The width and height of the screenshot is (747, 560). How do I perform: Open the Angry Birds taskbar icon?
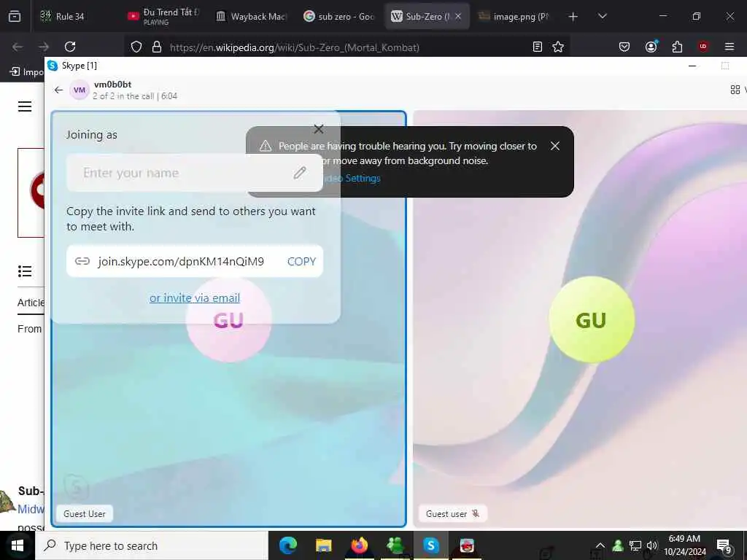click(x=467, y=545)
